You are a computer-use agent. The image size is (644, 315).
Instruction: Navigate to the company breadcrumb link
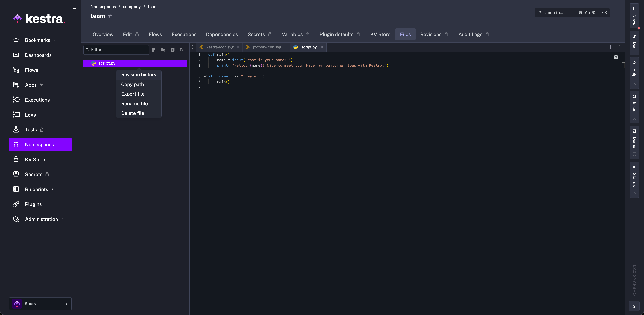[131, 7]
